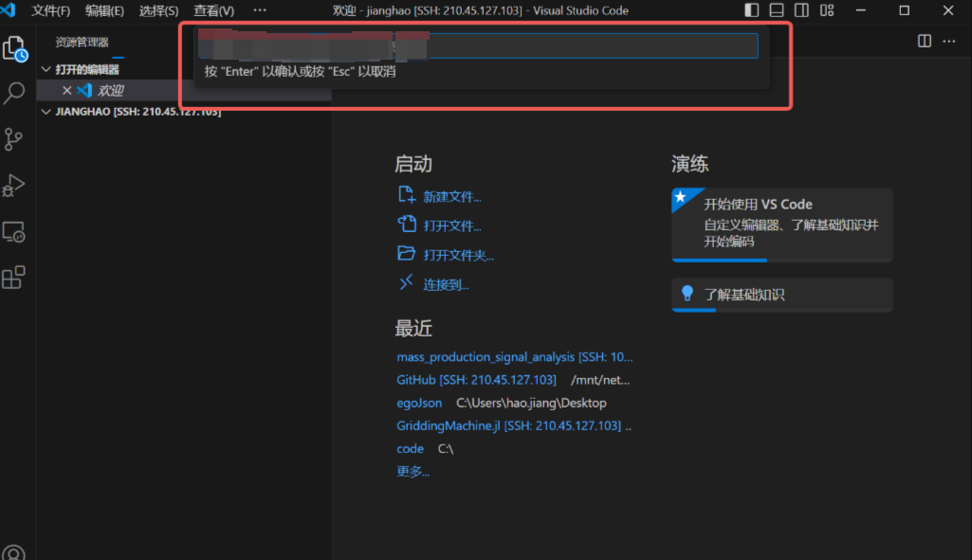Open Extensions view in activity bar
The image size is (972, 560).
click(13, 278)
